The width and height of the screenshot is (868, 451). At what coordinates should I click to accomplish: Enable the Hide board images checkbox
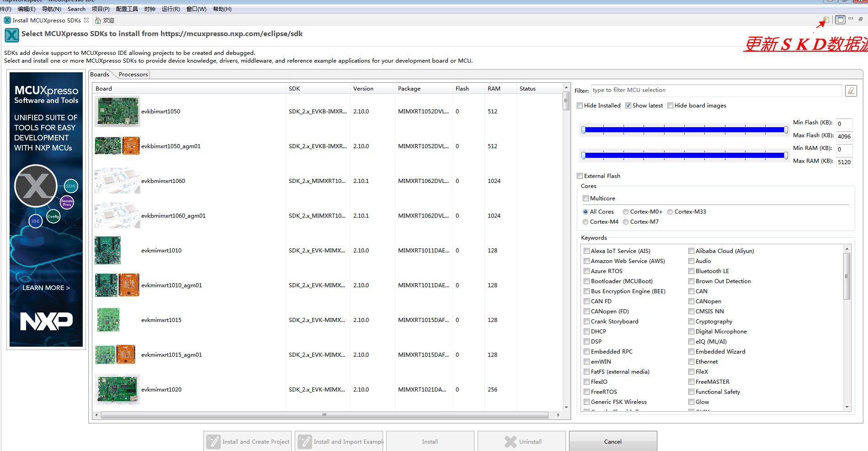(670, 106)
